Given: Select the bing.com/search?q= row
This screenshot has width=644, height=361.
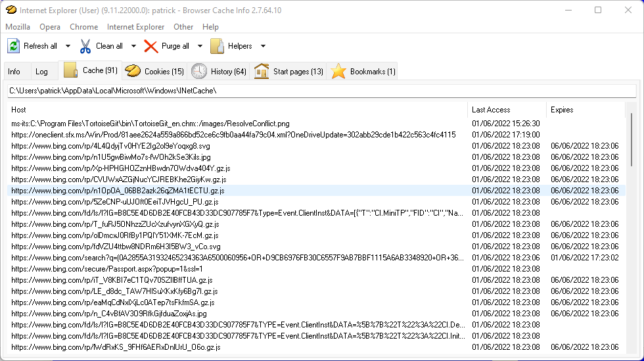Looking at the screenshot, I should point(316,258).
